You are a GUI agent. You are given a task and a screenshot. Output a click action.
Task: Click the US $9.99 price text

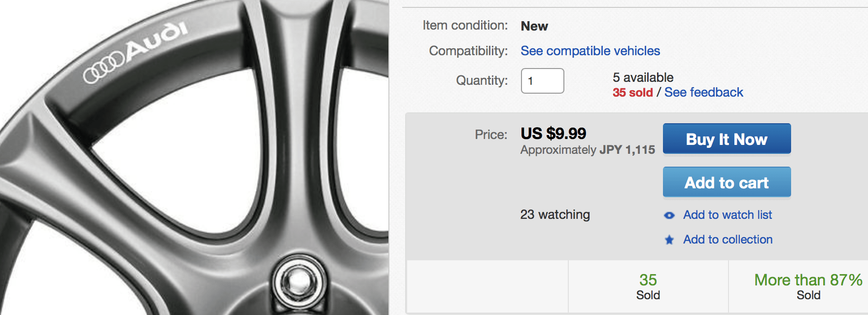tap(553, 134)
